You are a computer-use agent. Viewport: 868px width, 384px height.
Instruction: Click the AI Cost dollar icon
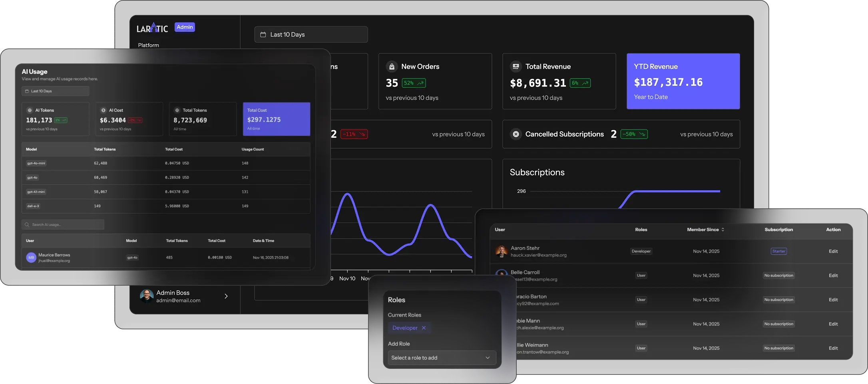click(x=103, y=110)
